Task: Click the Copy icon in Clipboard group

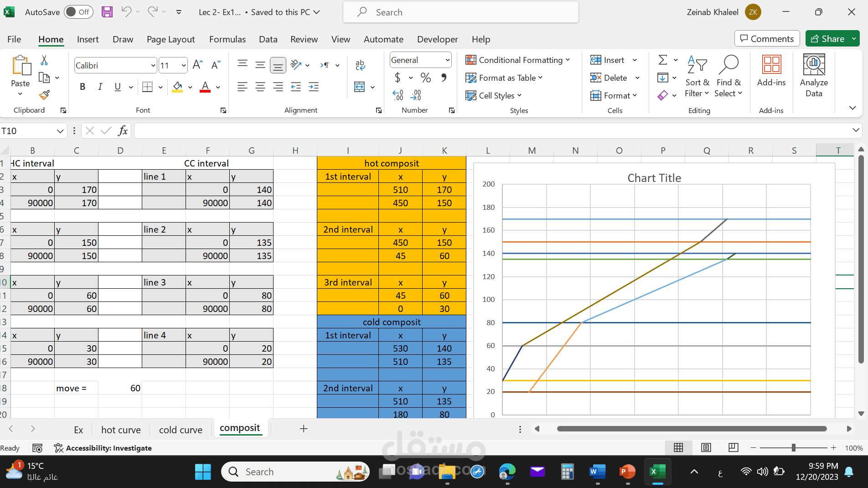Action: coord(44,78)
